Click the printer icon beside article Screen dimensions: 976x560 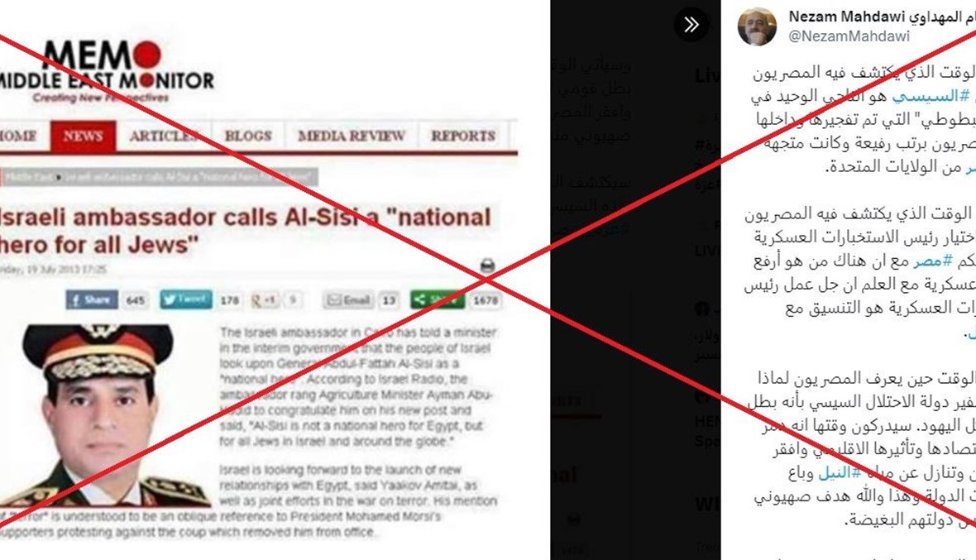[x=487, y=266]
